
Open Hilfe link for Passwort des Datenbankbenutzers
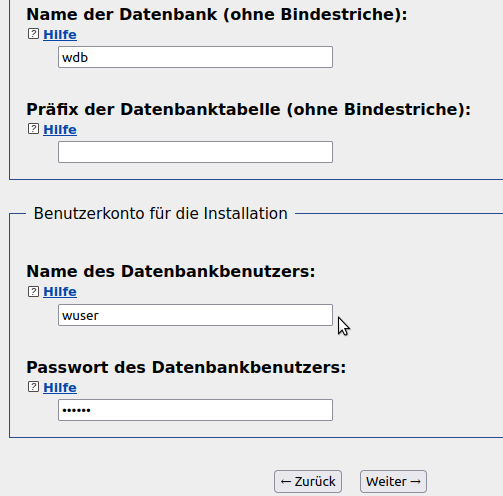(x=60, y=388)
